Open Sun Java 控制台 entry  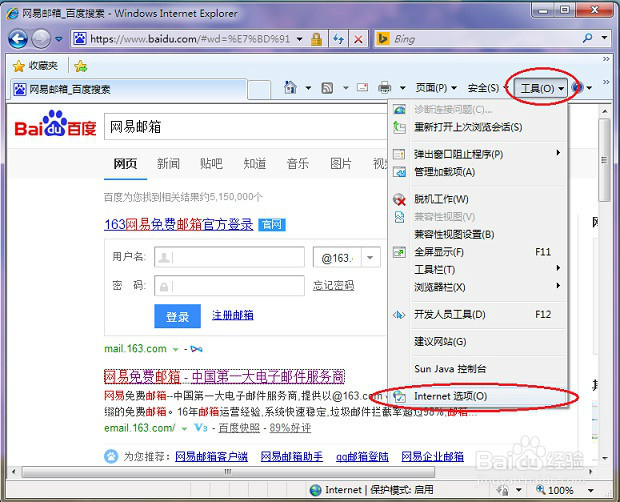pos(478,369)
